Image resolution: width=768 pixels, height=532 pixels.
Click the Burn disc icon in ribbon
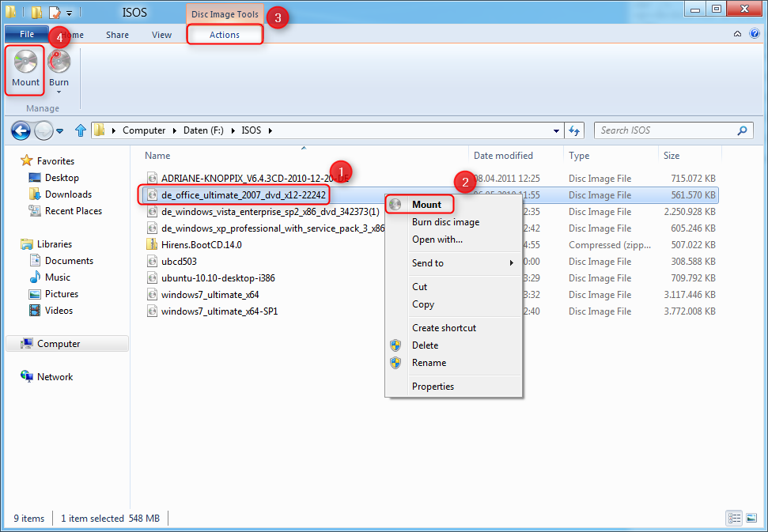59,62
